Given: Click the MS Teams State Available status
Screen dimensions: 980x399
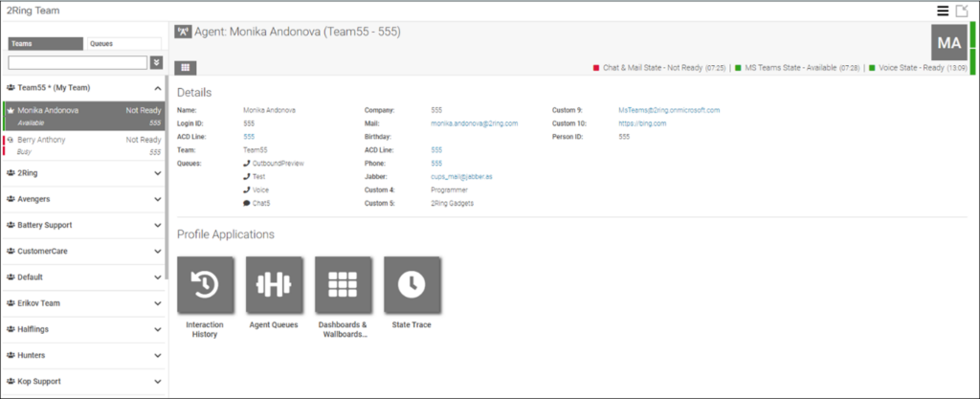Looking at the screenshot, I should [x=797, y=67].
